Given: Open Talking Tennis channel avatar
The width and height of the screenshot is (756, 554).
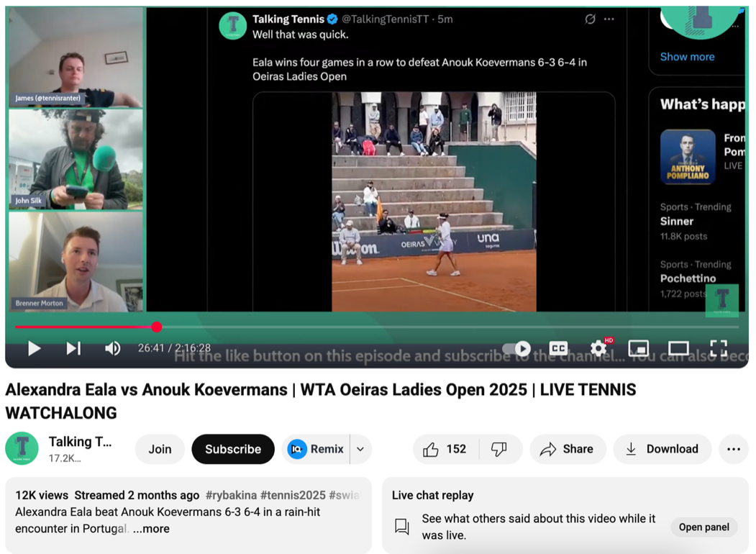Looking at the screenshot, I should pyautogui.click(x=22, y=448).
